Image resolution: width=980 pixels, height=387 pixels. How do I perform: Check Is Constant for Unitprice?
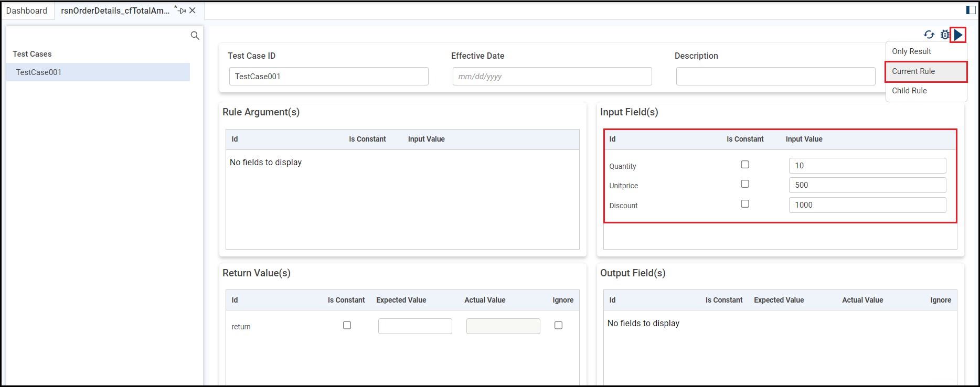745,184
